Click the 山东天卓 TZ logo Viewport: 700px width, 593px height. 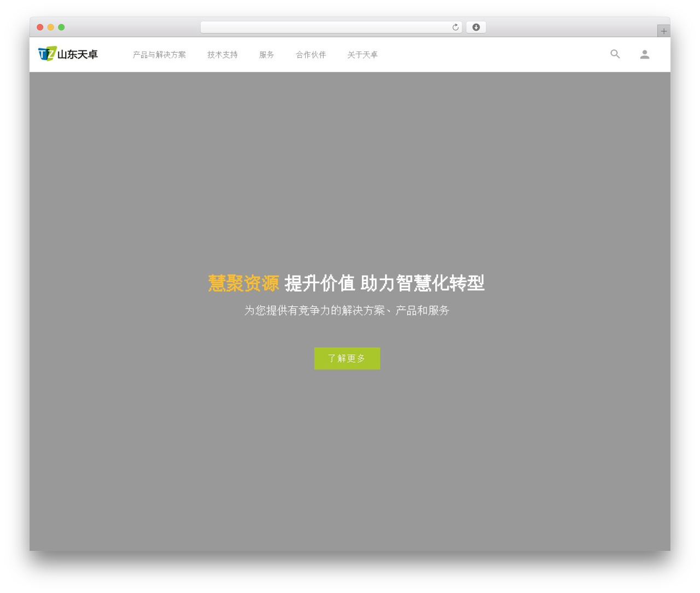[x=68, y=54]
